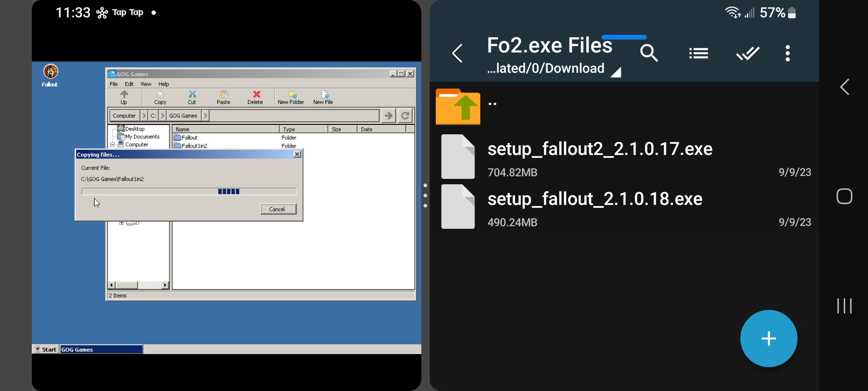Sort by the Name column header
This screenshot has height=391, width=868.
[226, 129]
